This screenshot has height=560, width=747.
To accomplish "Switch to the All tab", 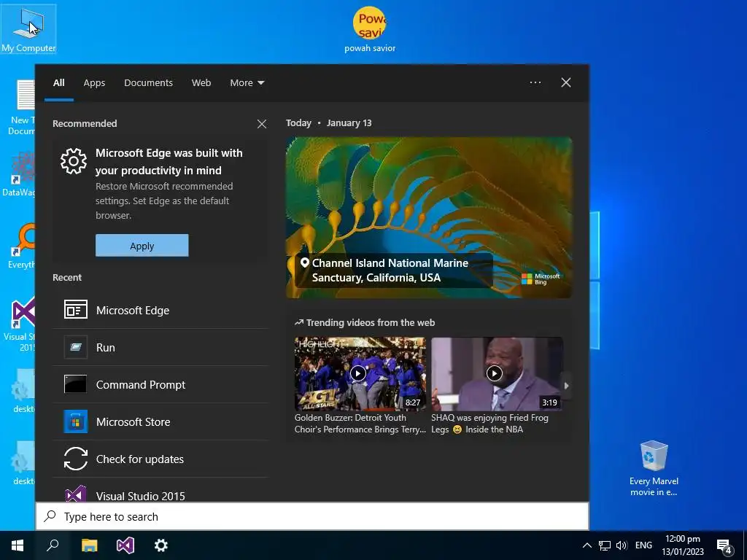I will pos(59,83).
